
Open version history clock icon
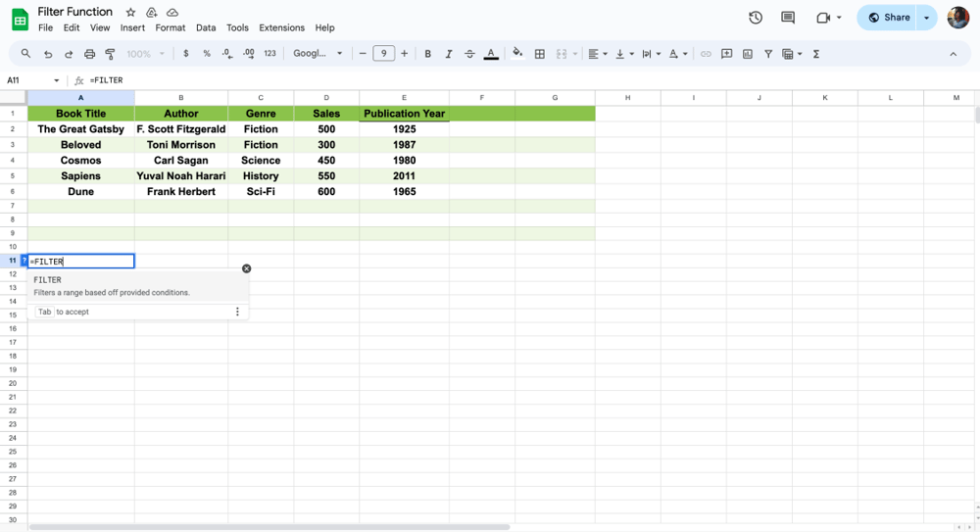(x=756, y=18)
